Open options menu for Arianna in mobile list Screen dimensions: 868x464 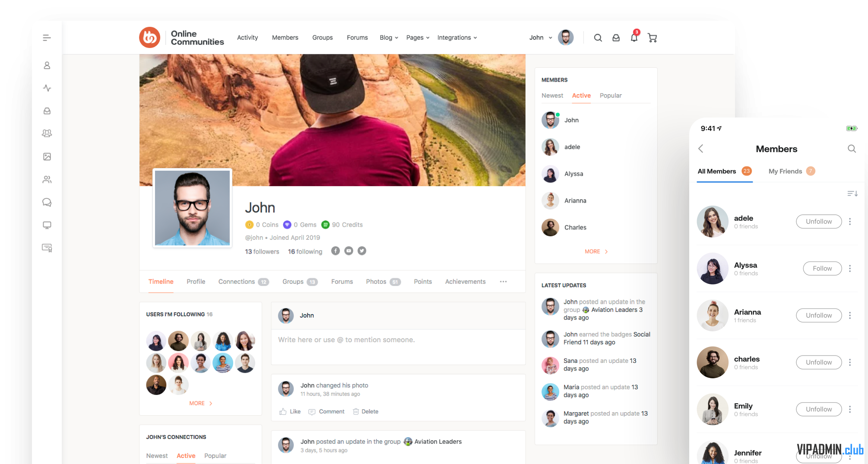click(x=850, y=315)
